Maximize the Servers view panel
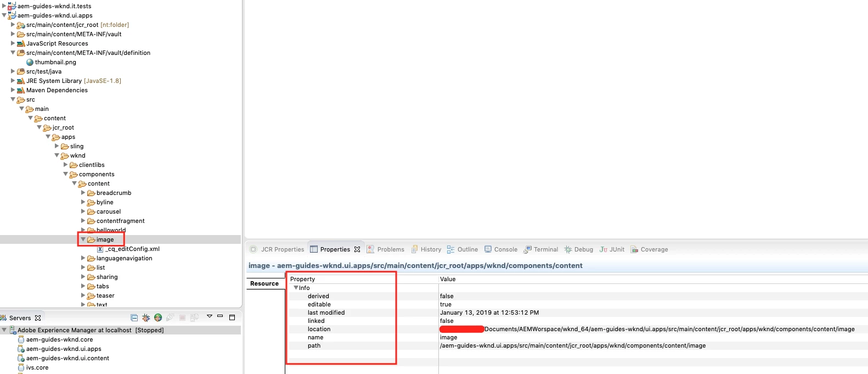The image size is (868, 374). tap(232, 317)
